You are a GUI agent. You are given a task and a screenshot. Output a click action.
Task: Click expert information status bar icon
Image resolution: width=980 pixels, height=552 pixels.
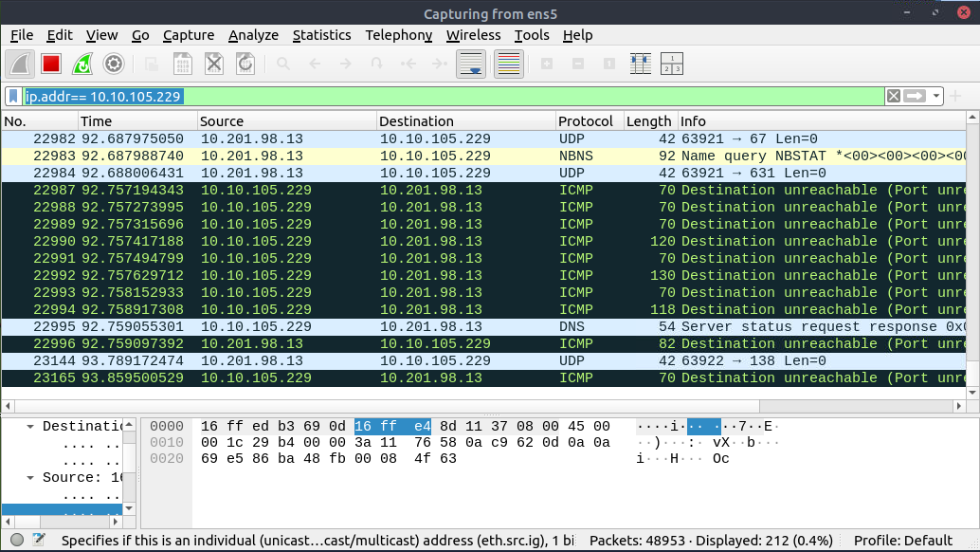coord(17,540)
